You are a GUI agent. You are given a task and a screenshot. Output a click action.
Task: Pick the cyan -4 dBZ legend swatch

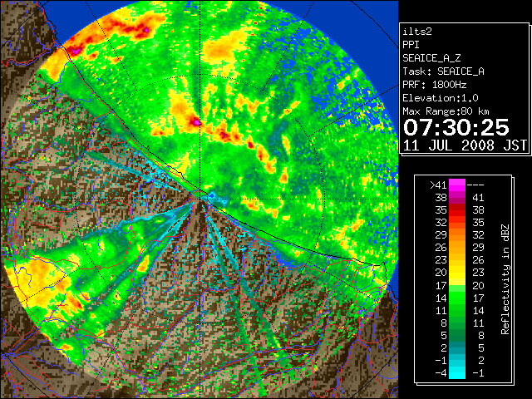[457, 372]
